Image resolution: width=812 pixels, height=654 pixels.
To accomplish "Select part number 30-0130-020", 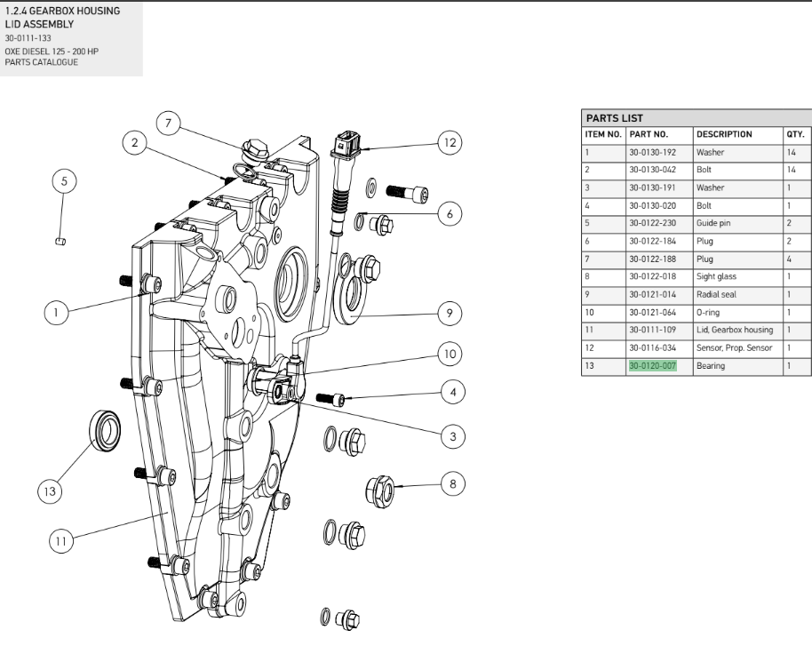I will (x=652, y=205).
